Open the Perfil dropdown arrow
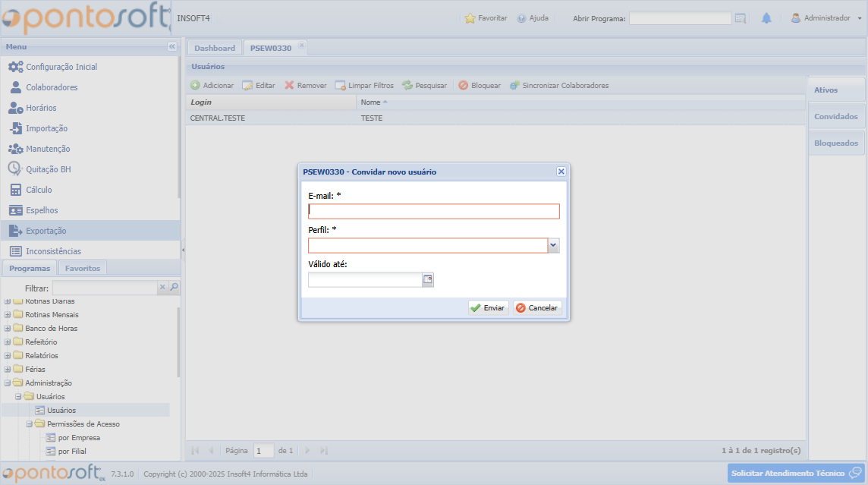This screenshot has height=485, width=868. [x=553, y=245]
